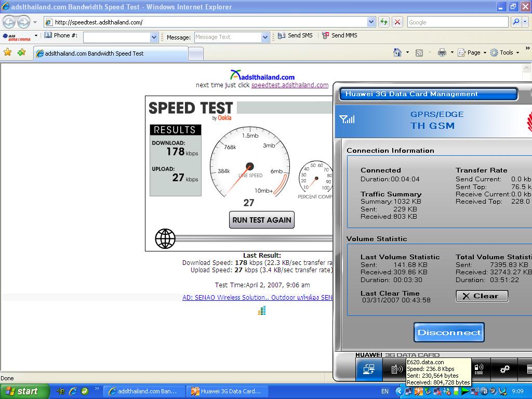Click the signal strength icon in Huawei window

(347, 119)
